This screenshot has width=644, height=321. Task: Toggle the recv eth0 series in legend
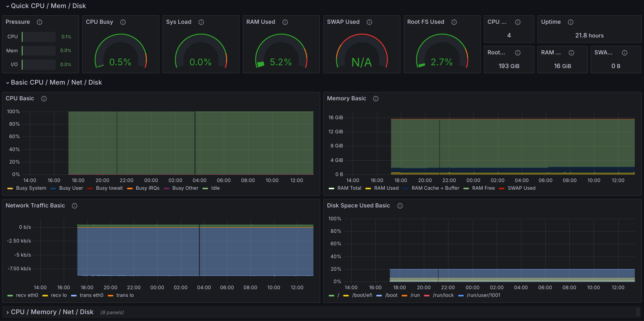pos(27,295)
